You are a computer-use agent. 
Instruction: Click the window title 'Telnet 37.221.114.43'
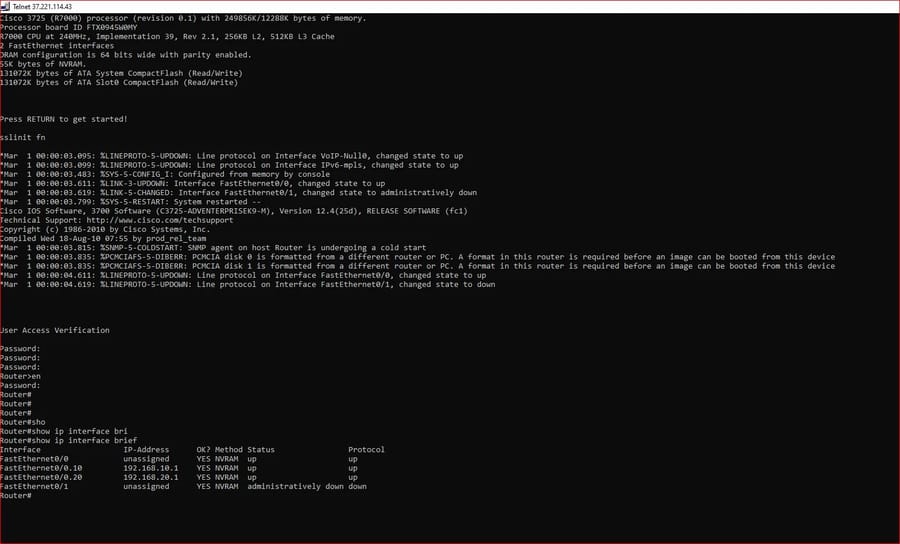[42, 6]
